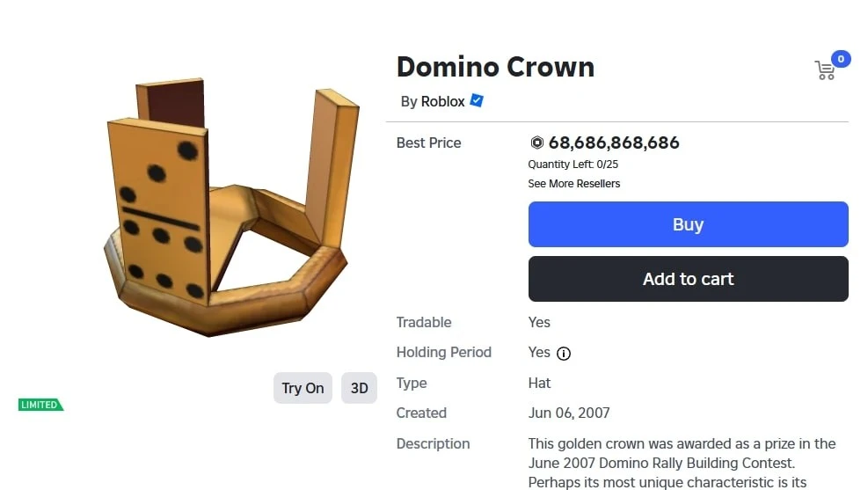Click the verified checkmark badge beside Roblox
The image size is (868, 490).
point(477,100)
